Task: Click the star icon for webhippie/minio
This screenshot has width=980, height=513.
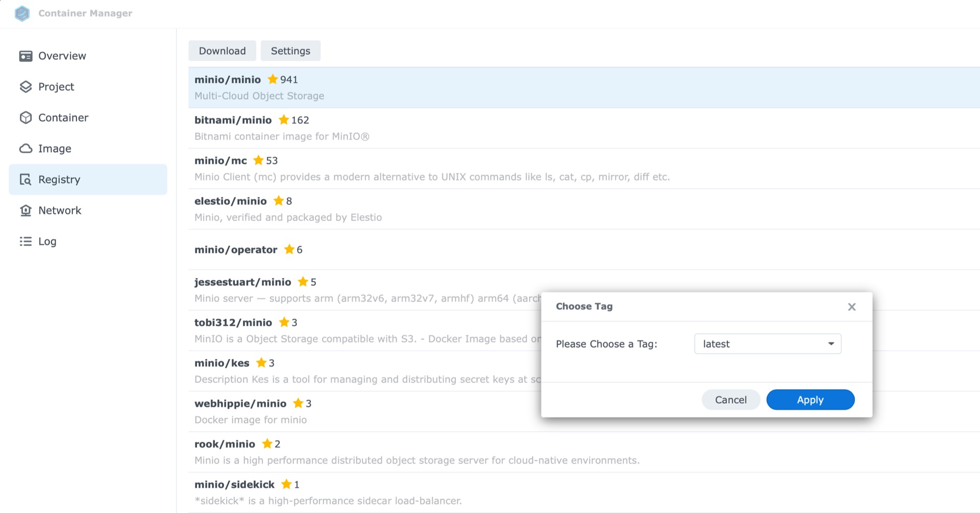Action: pyautogui.click(x=298, y=403)
